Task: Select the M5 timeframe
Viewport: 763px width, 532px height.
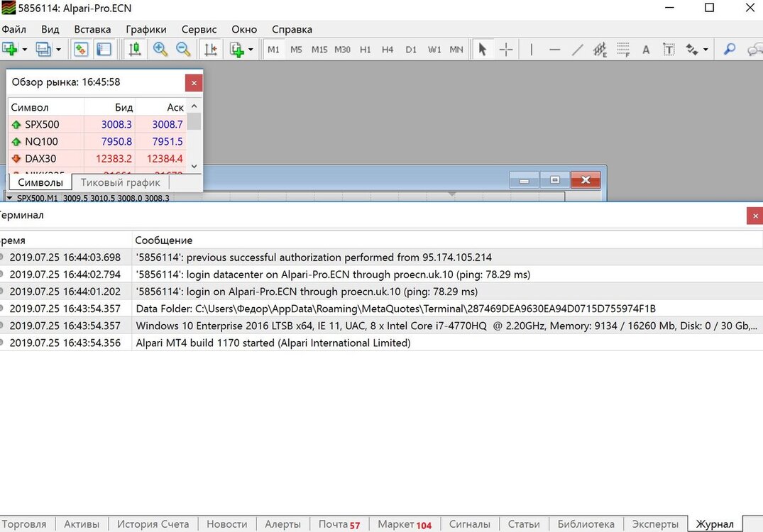Action: (x=296, y=50)
